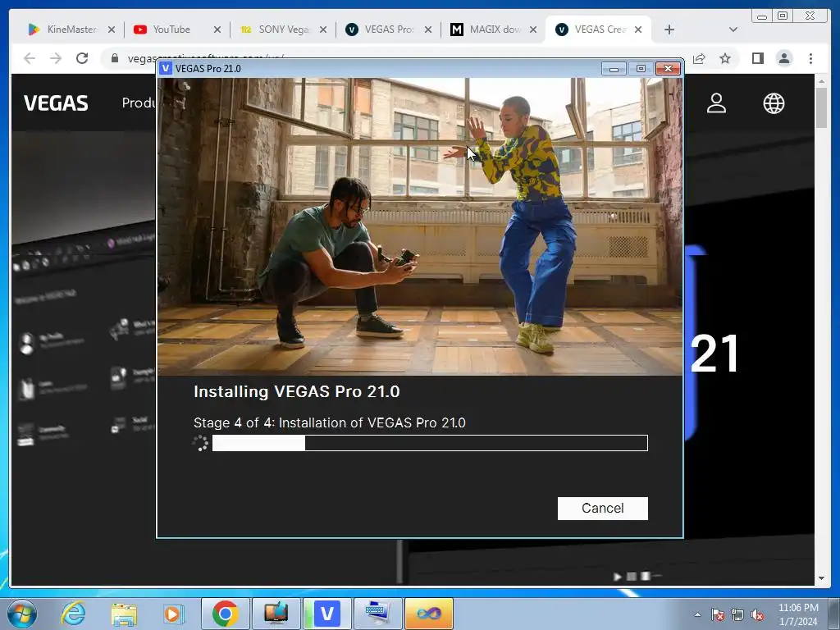The height and width of the screenshot is (630, 840).
Task: Switch to VEGAS installer in taskbar
Action: pos(326,614)
